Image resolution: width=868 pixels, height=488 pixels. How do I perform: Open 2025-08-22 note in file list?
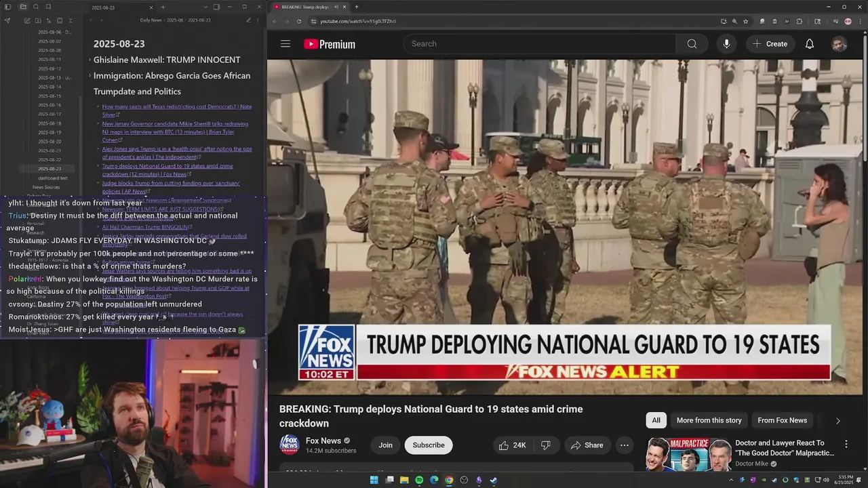(50, 159)
